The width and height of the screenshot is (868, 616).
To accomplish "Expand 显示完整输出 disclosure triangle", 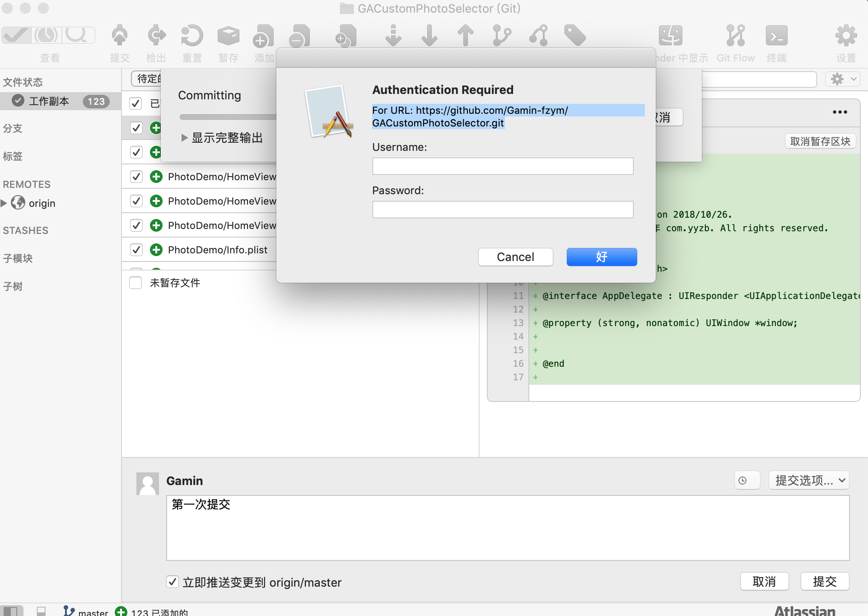I will coord(184,138).
